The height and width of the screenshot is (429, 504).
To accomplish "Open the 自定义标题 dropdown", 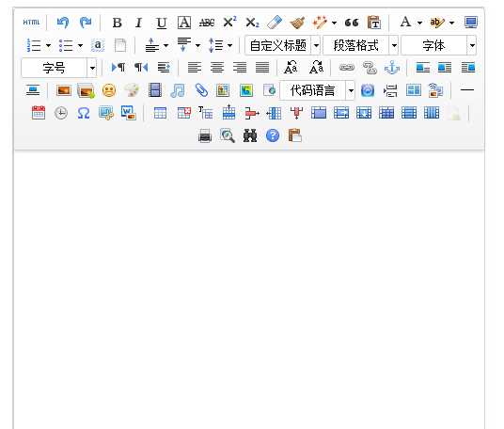I will click(x=282, y=45).
